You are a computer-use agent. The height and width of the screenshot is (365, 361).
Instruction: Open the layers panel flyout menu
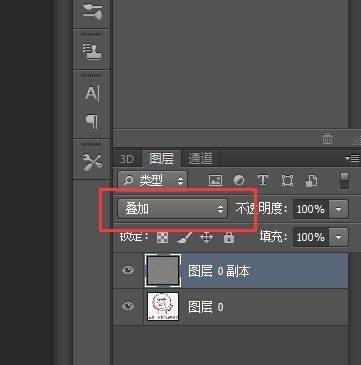tap(352, 158)
